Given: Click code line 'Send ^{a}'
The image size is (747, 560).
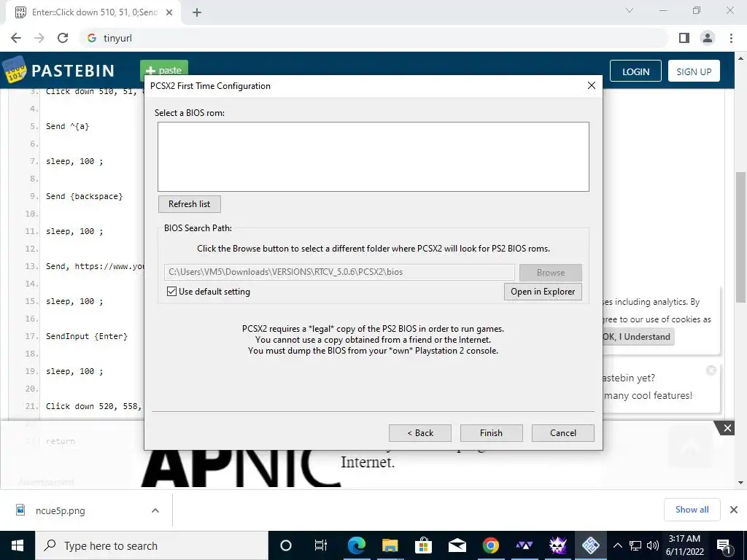Looking at the screenshot, I should click(x=67, y=126).
